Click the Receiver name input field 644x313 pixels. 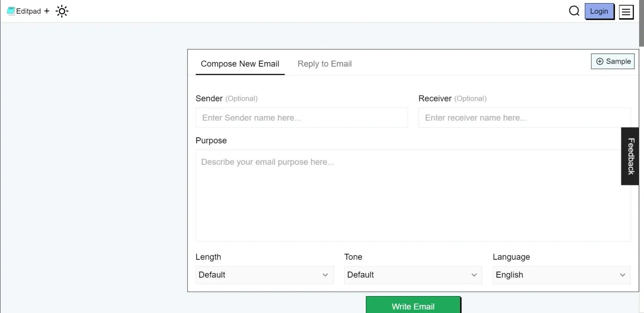tap(524, 118)
